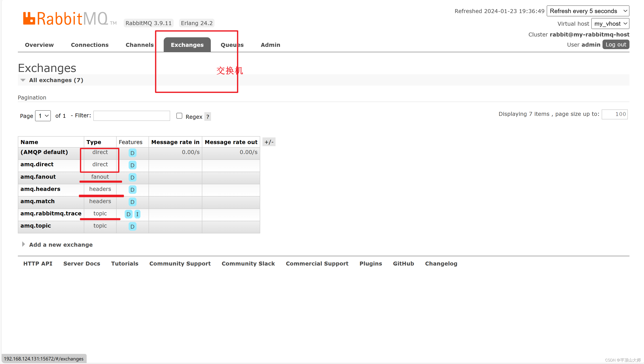Click the D feature badge on amq.topic
This screenshot has height=364, width=644.
132,226
